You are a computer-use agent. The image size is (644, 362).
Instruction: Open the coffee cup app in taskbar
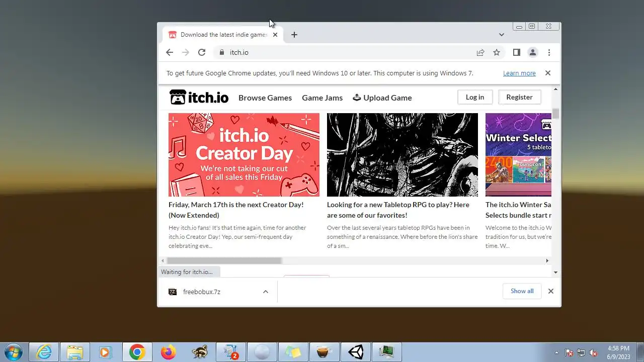click(325, 352)
